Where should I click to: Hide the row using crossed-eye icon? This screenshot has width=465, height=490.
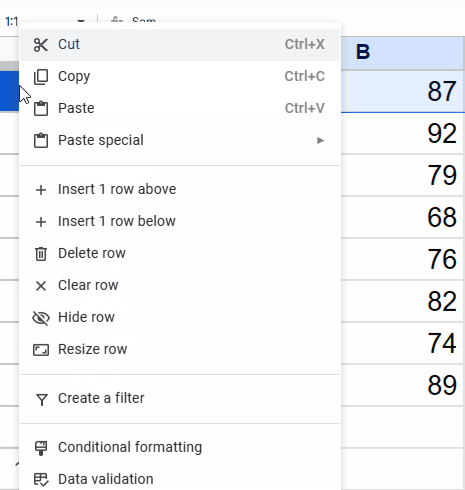[x=41, y=318]
